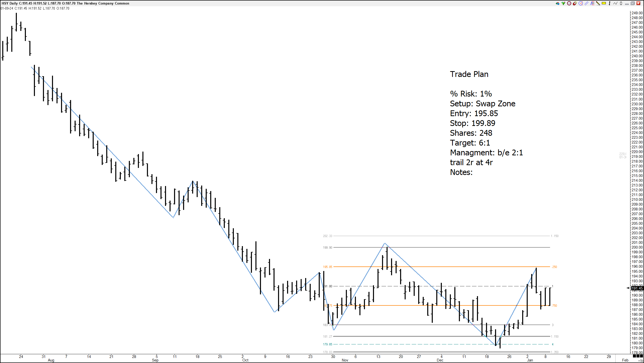Click the colored 3D shapes icon
Image resolution: width=644 pixels, height=363 pixels.
pos(558,3)
